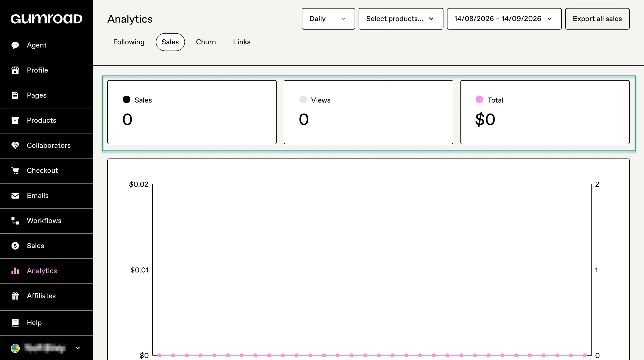
Task: Go to Collaborators in sidebar
Action: (46, 145)
